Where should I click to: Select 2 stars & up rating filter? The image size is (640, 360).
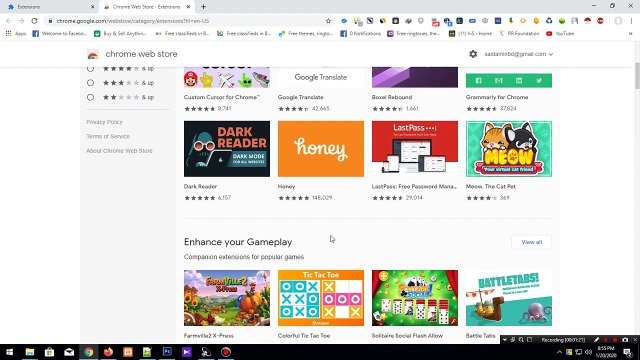[91, 97]
